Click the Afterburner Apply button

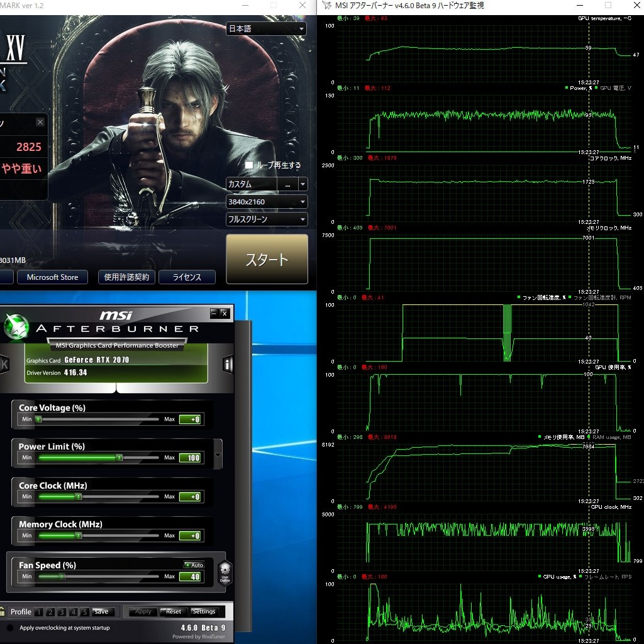click(143, 611)
